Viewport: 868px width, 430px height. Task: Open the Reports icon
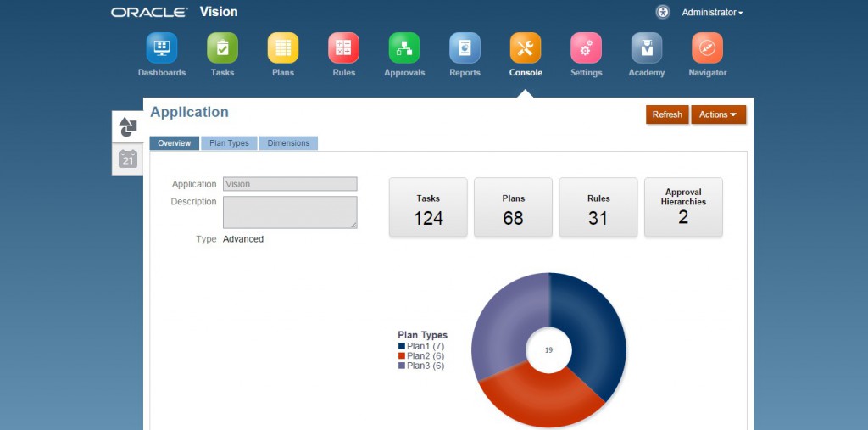click(x=465, y=47)
